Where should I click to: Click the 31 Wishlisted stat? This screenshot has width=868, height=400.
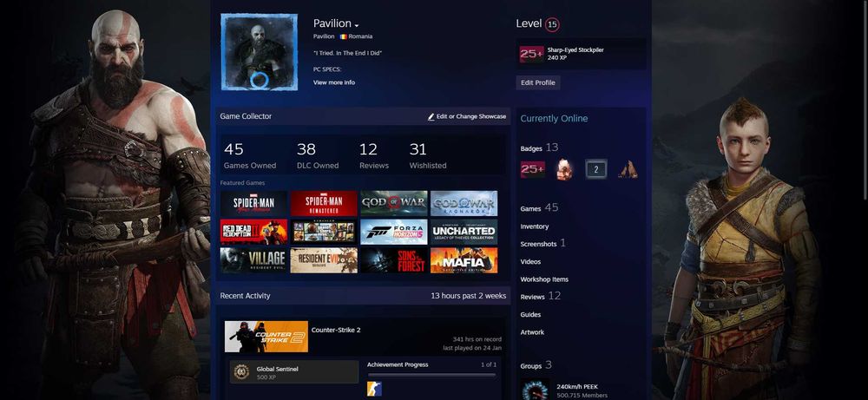click(x=428, y=155)
